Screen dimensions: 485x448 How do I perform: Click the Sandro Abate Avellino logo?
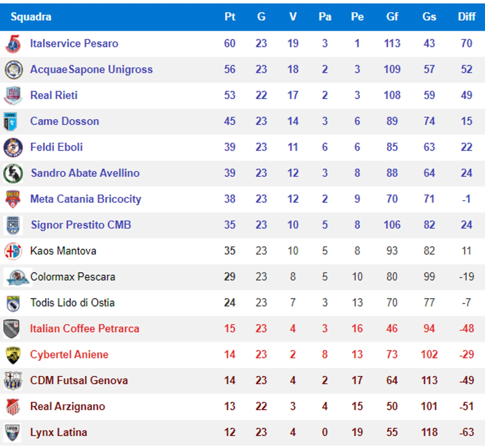tap(13, 173)
